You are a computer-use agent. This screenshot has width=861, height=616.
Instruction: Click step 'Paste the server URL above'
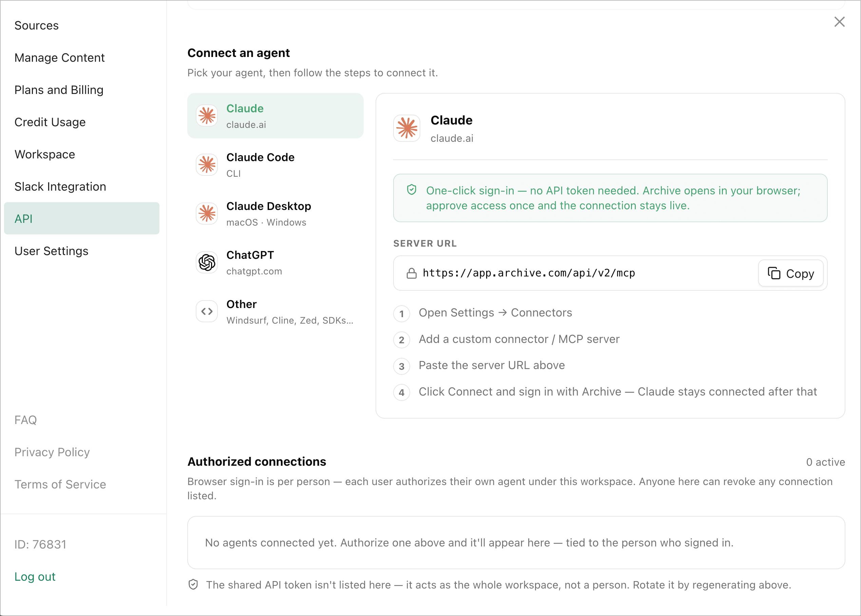pos(492,365)
